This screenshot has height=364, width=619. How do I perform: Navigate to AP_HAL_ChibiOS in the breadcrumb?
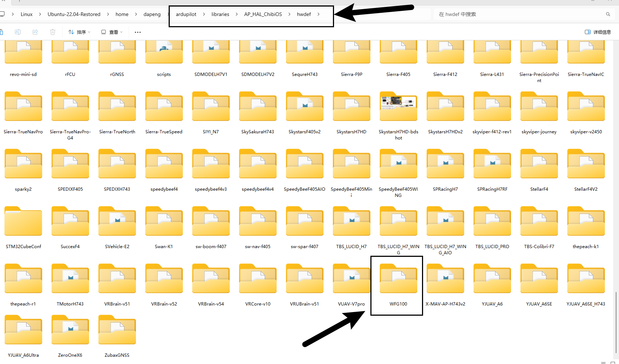(263, 14)
